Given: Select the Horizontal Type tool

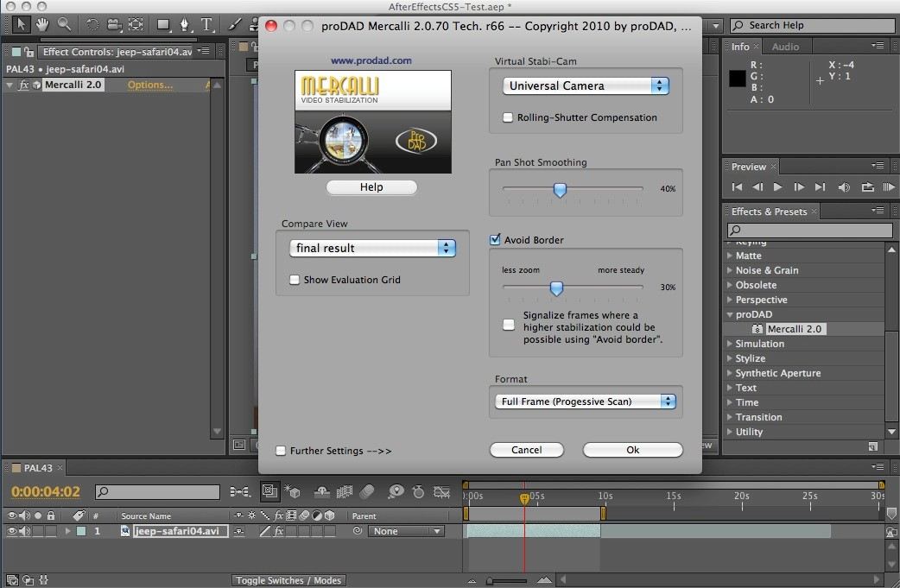Looking at the screenshot, I should tap(206, 25).
